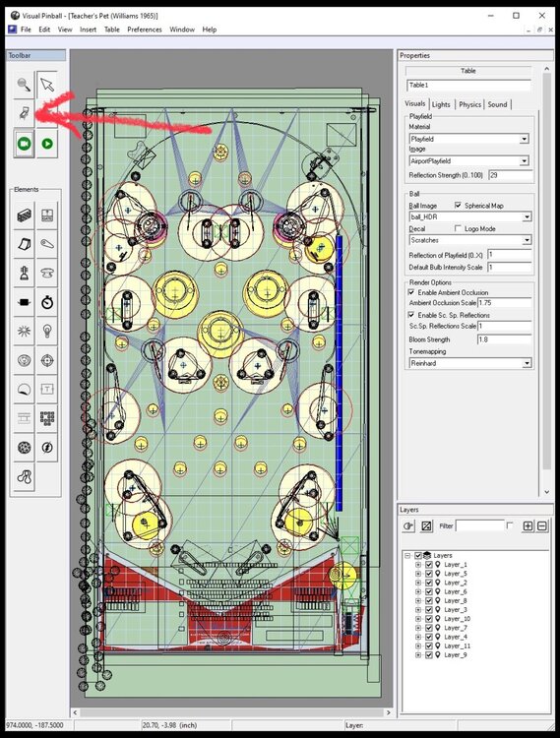Uncheck the Layer_10 visibility checkbox
This screenshot has width=560, height=738.
429,619
